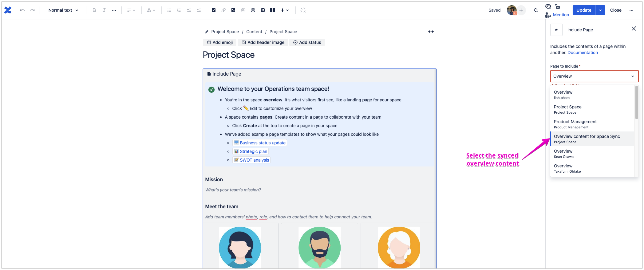Insert a column layout section
644x270 pixels.
(x=273, y=10)
